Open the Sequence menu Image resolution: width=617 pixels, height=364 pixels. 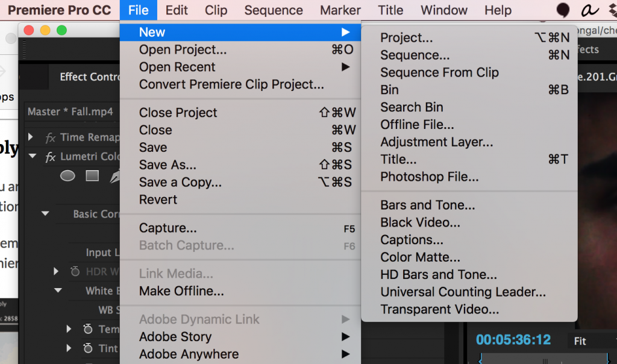[274, 10]
